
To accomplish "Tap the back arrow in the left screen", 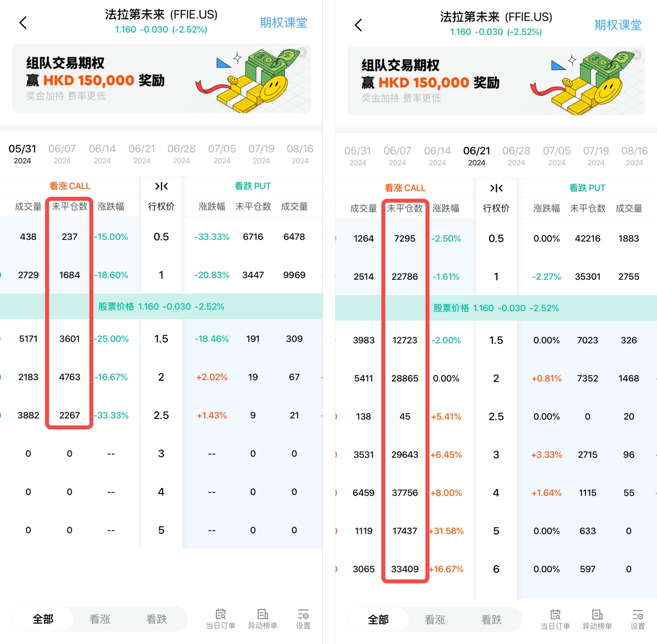I will point(23,23).
